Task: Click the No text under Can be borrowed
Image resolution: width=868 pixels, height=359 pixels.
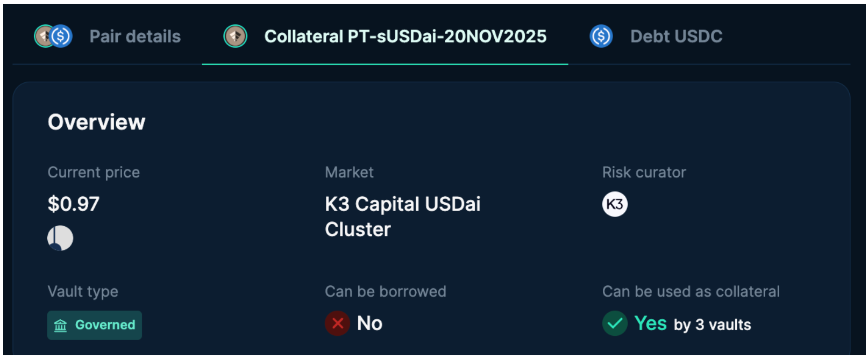Action: (369, 324)
